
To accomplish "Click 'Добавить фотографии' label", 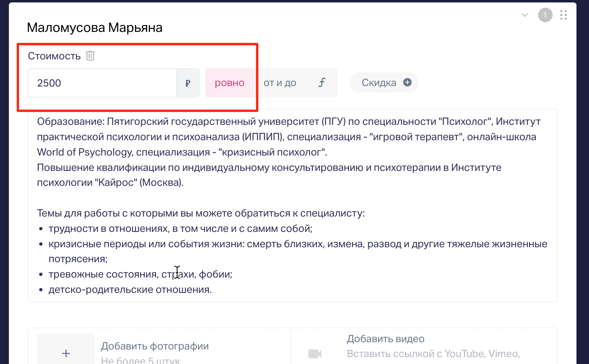I will [155, 346].
